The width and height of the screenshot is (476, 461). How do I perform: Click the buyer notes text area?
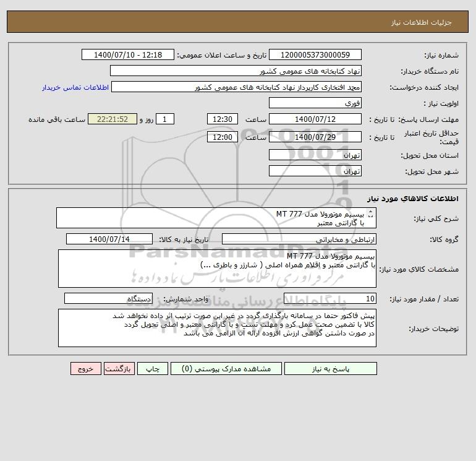pos(217,328)
